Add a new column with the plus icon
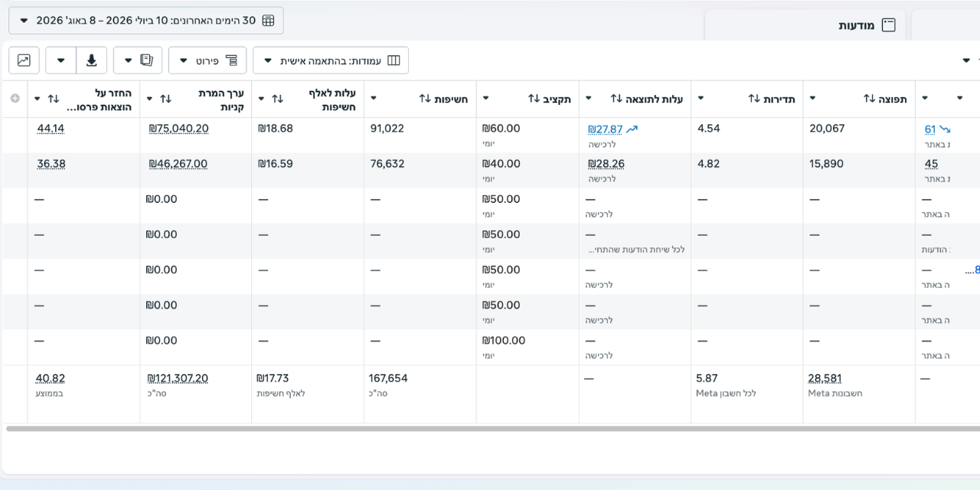Screen dimensions: 980x490 (15, 99)
